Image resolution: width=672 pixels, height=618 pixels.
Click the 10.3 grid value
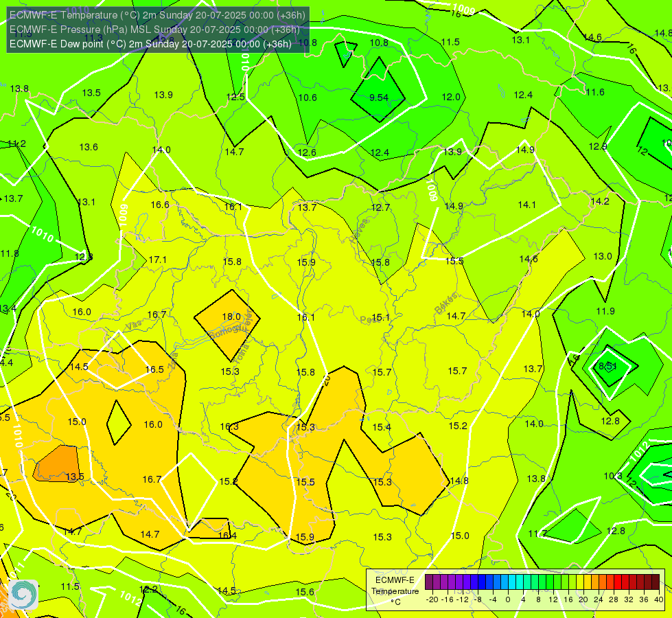[x=613, y=476]
